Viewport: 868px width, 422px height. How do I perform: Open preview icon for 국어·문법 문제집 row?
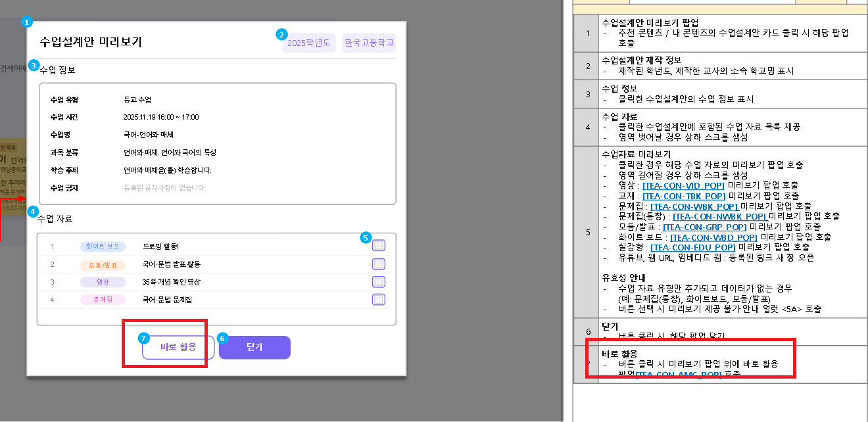[x=379, y=300]
